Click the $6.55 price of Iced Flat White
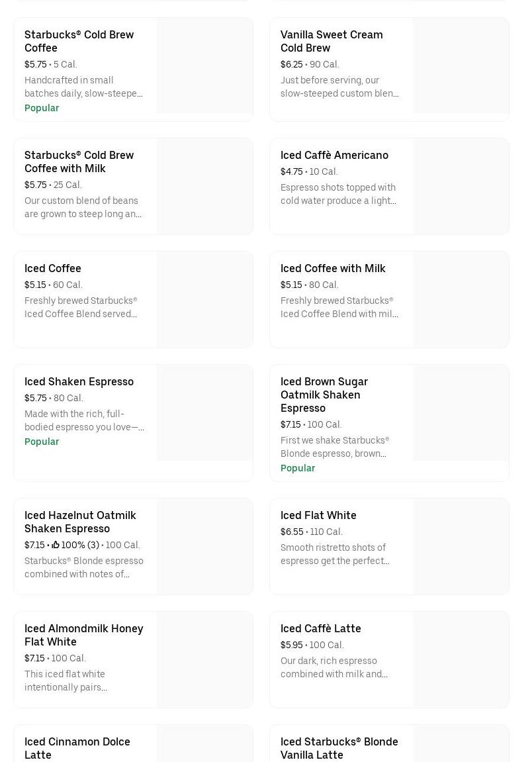The height and width of the screenshot is (762, 532). (x=292, y=532)
